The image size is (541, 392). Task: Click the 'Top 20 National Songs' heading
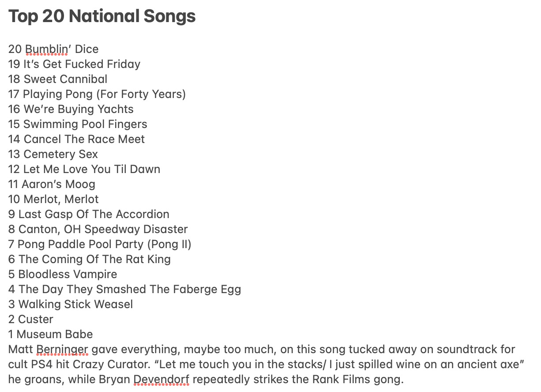(102, 17)
